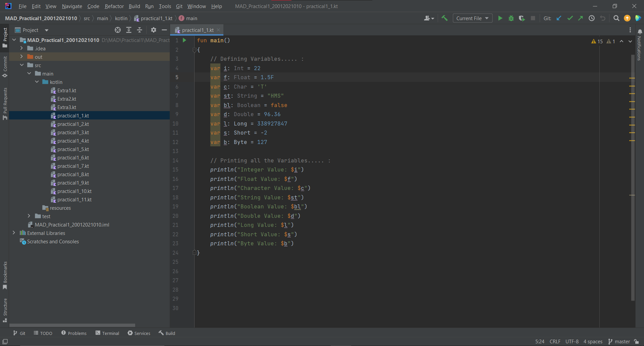644x346 pixels.
Task: Expand all in Project panel
Action: (x=129, y=30)
